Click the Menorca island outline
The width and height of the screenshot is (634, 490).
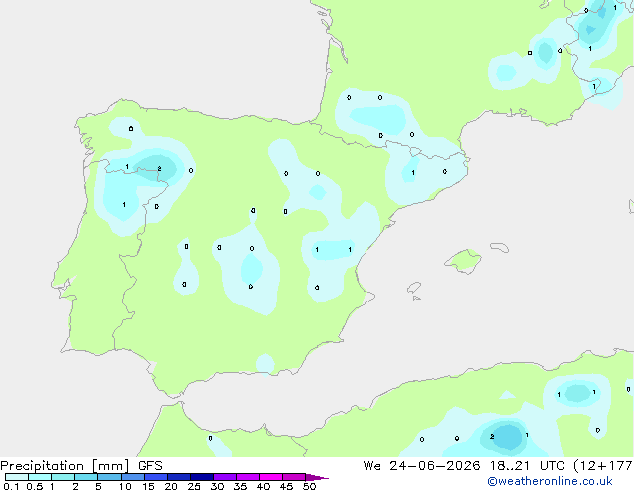(x=499, y=247)
